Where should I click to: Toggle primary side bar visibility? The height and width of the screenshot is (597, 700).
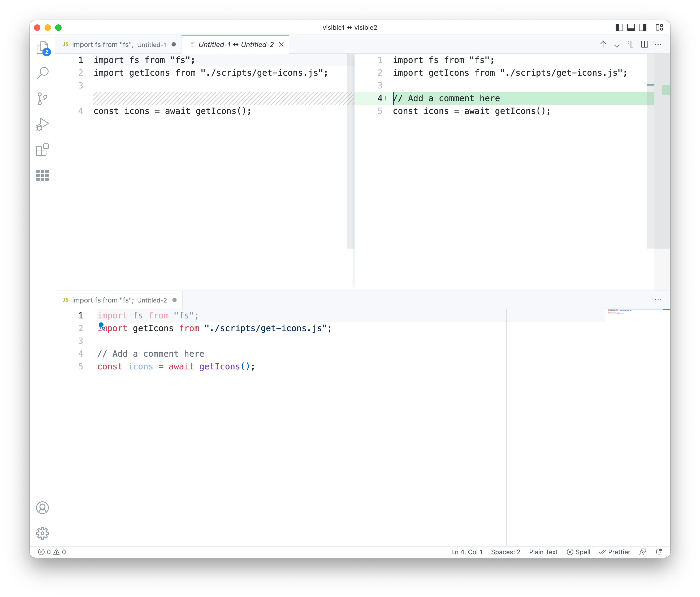(x=619, y=27)
